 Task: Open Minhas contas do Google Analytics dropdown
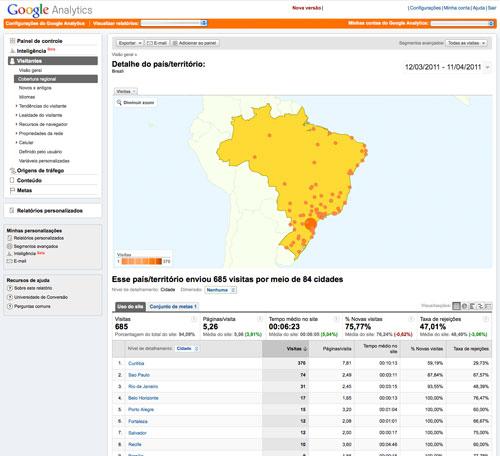coord(462,23)
